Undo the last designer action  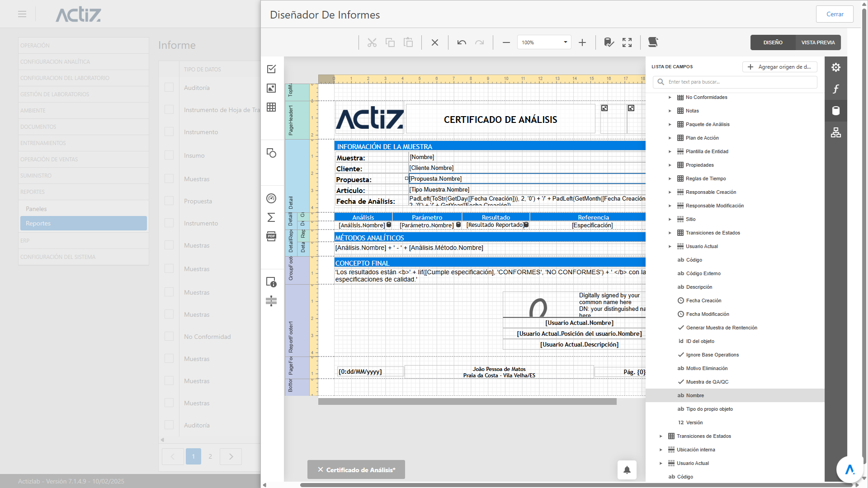click(462, 42)
